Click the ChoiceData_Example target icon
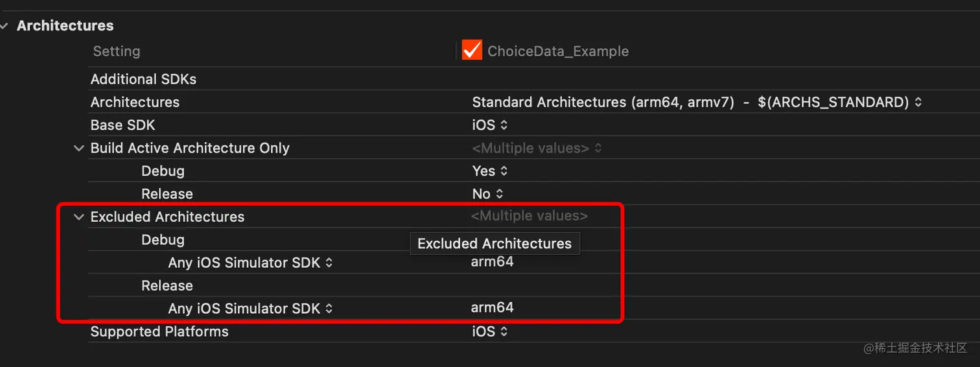The image size is (980, 367). point(472,51)
